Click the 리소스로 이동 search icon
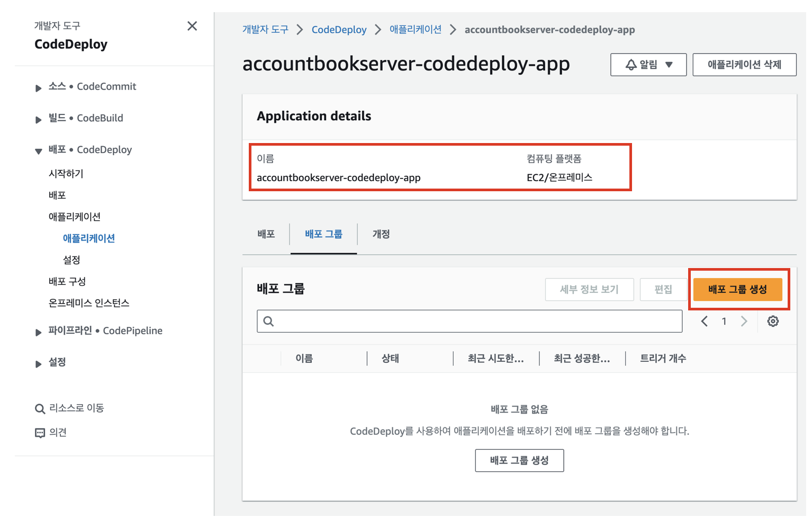Viewport: 812px width, 517px height. (40, 409)
